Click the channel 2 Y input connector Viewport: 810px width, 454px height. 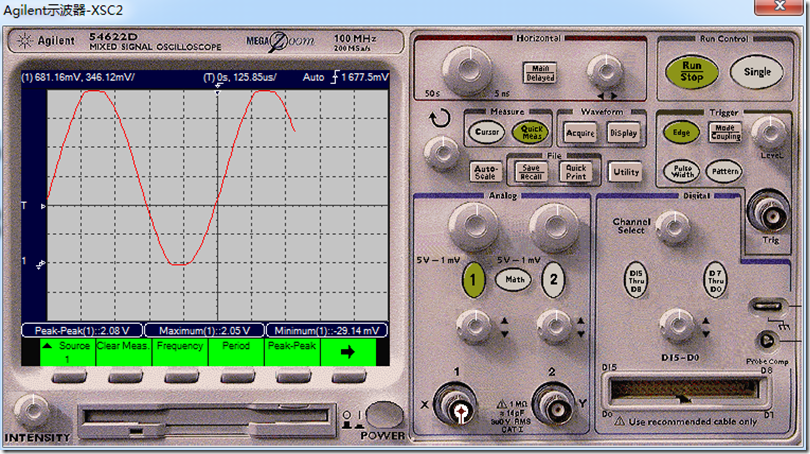pyautogui.click(x=556, y=407)
